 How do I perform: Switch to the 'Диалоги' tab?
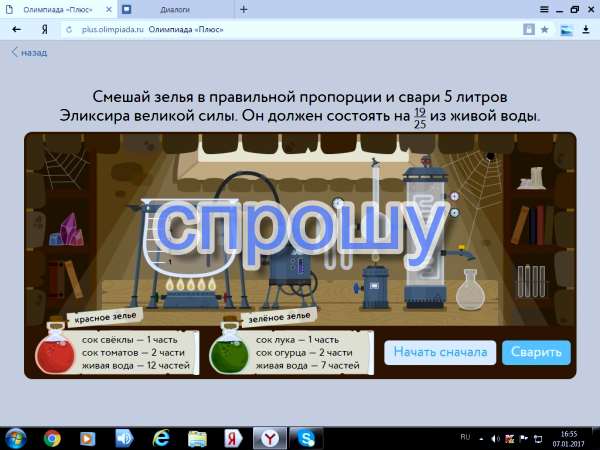point(173,9)
